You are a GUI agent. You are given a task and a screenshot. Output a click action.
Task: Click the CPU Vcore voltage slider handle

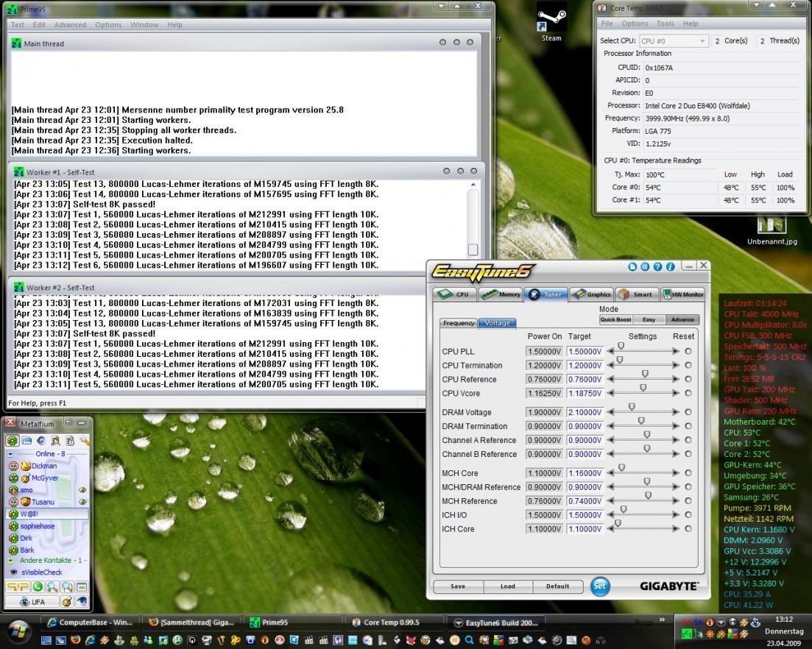(643, 388)
